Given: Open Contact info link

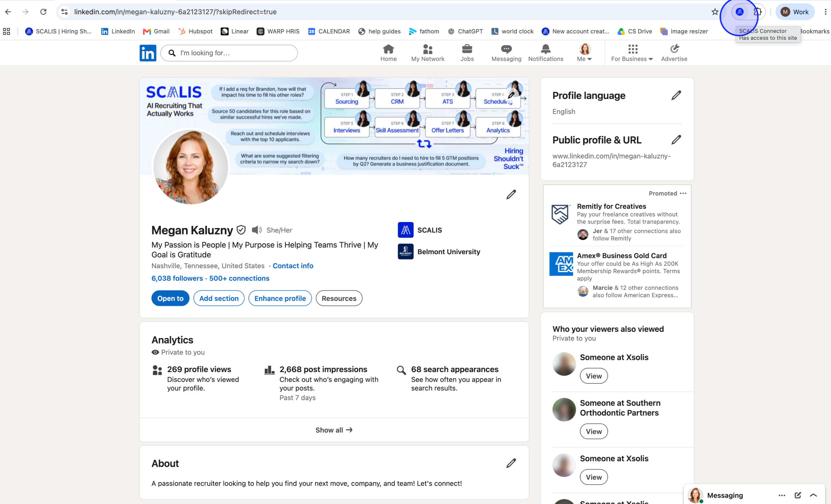Looking at the screenshot, I should click(x=293, y=266).
